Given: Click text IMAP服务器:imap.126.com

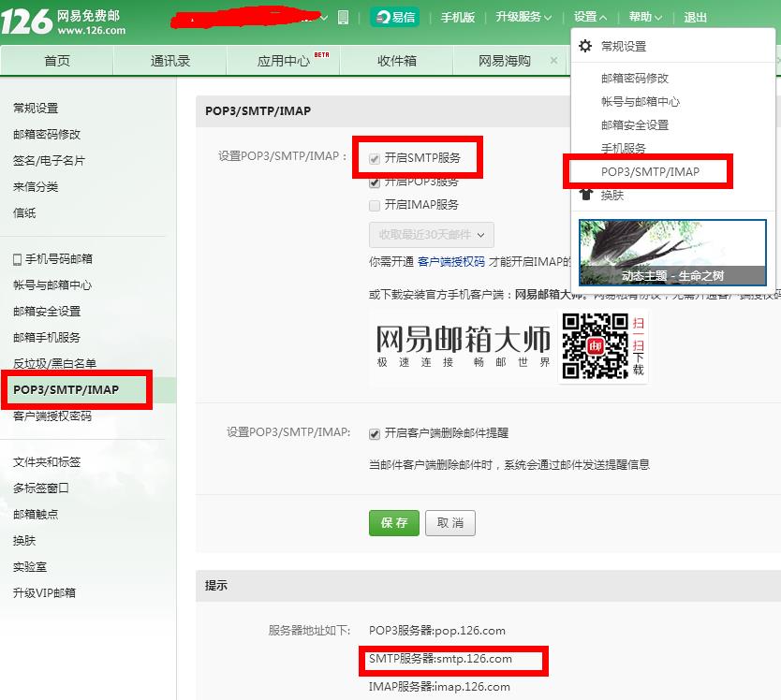Looking at the screenshot, I should coord(439,687).
